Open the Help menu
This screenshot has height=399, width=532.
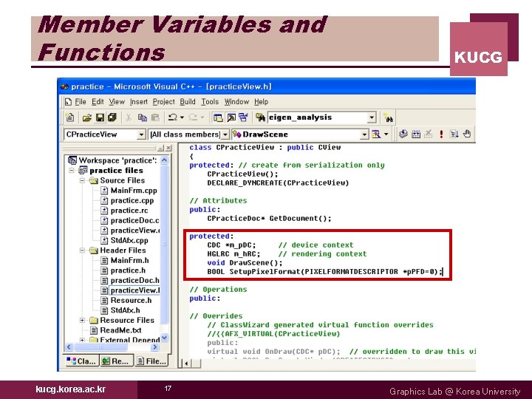click(262, 102)
